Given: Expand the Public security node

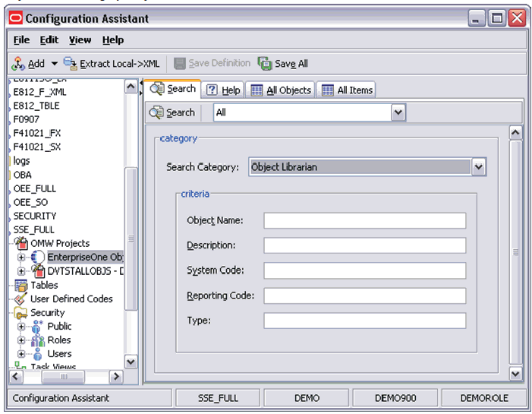Looking at the screenshot, I should coord(21,327).
